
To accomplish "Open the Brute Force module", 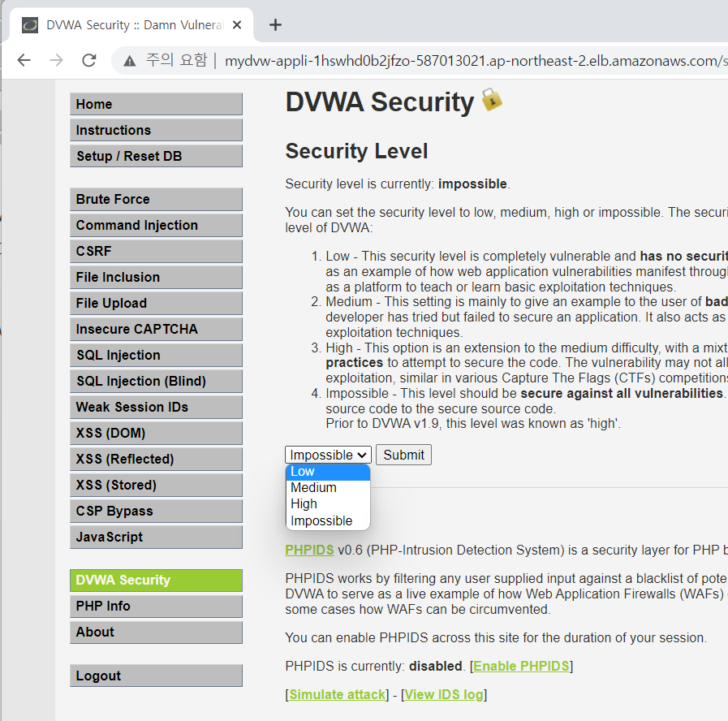I will pos(156,199).
